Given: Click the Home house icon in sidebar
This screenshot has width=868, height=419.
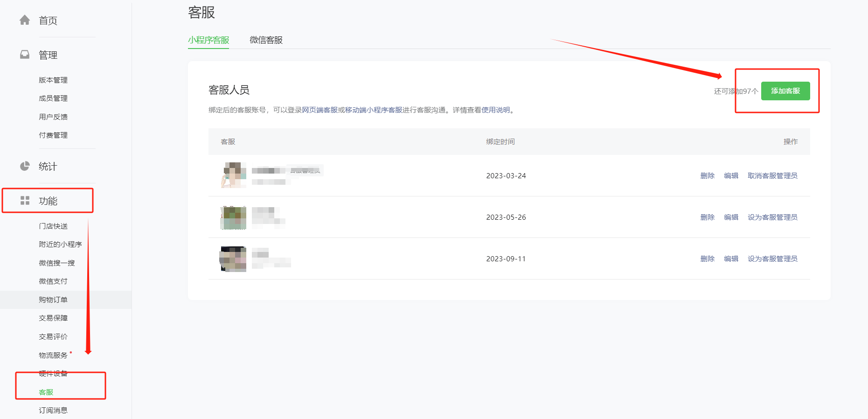Looking at the screenshot, I should 25,20.
